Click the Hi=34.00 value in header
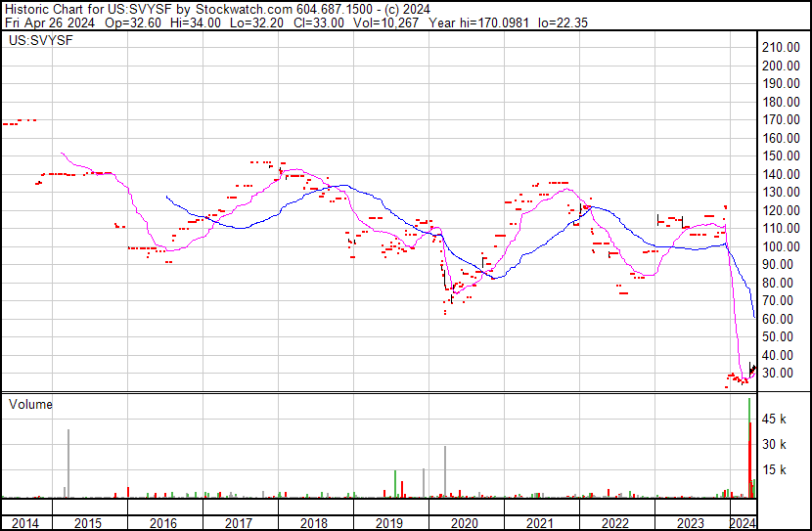Image resolution: width=812 pixels, height=531 pixels. (197, 23)
